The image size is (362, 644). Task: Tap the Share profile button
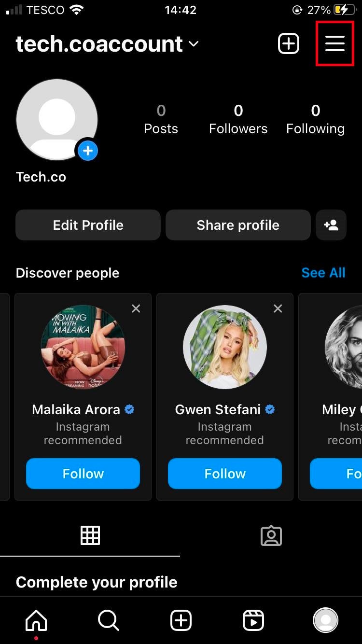(x=238, y=225)
